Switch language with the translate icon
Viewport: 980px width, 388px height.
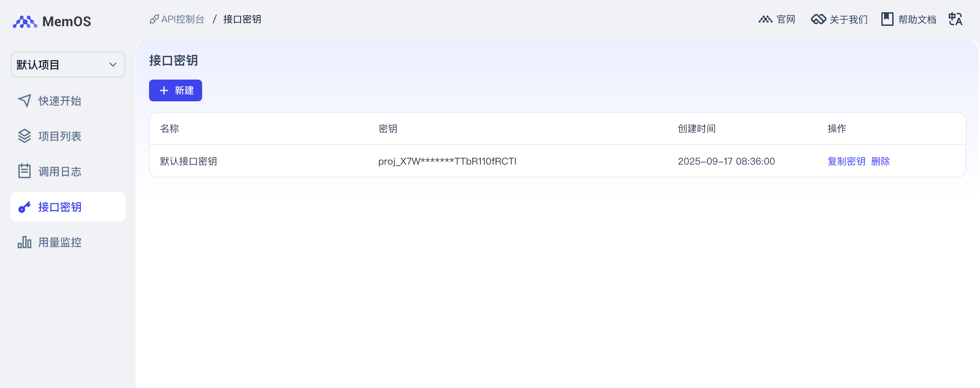[x=955, y=19]
